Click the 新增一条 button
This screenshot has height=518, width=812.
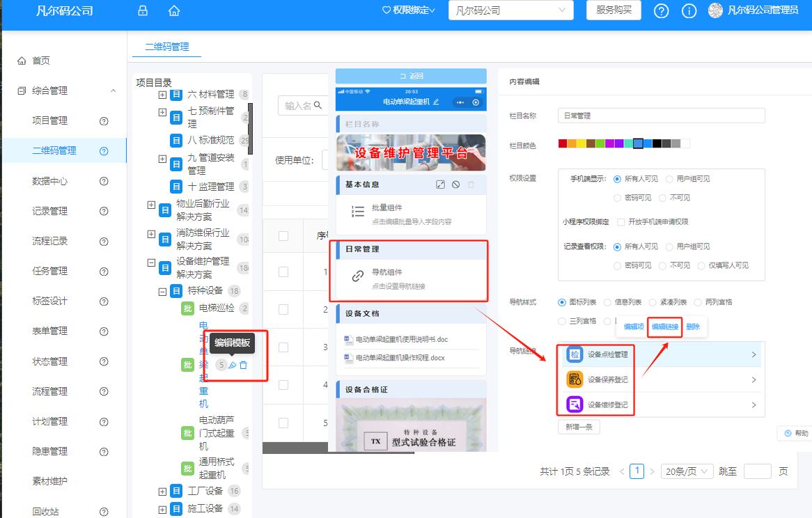(579, 427)
